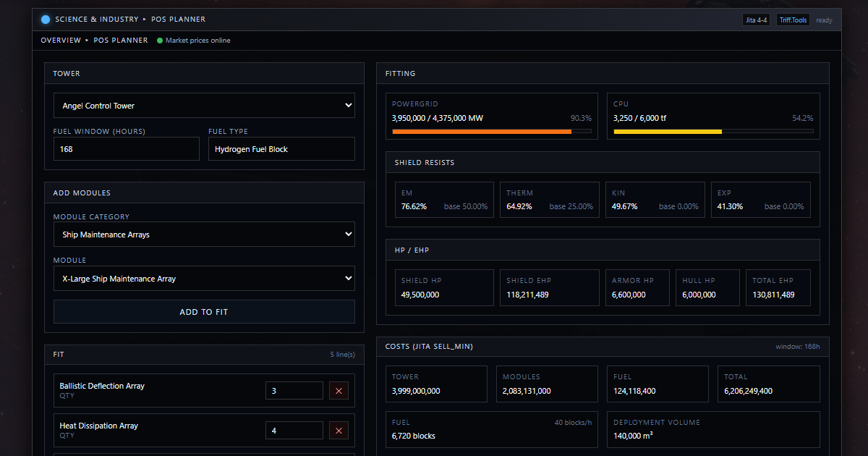Screen dimensions: 868x456
Task: Click the 40 blocks/h rate
Action: coord(573,422)
